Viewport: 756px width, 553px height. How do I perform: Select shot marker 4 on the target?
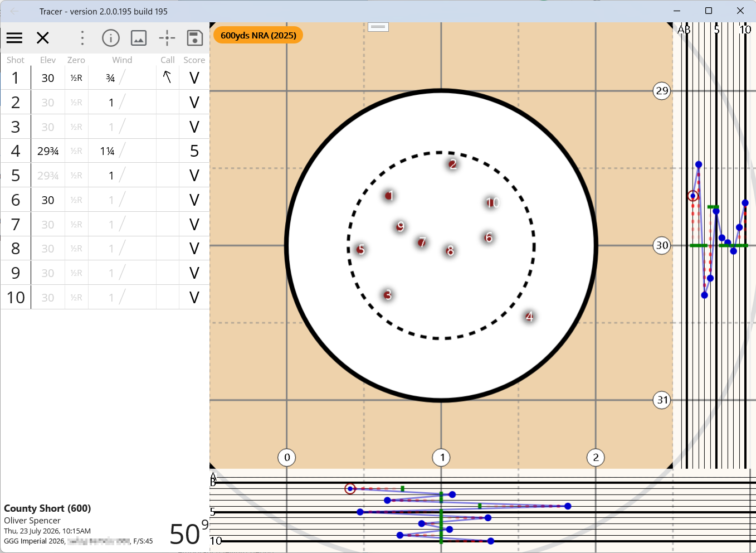529,317
